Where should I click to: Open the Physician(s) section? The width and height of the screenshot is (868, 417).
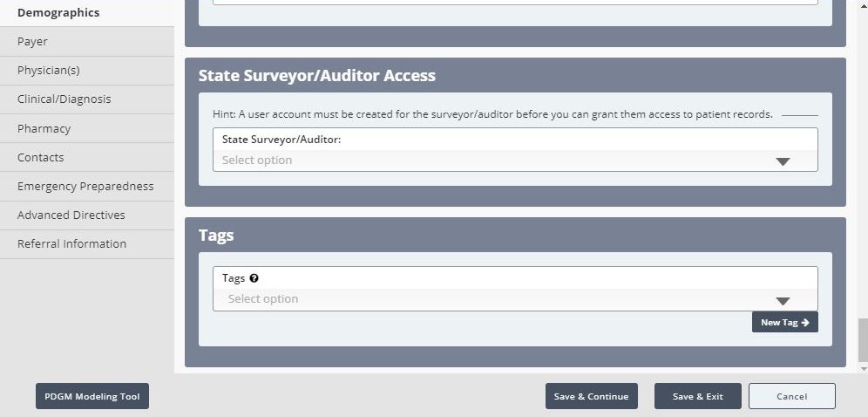click(x=48, y=71)
